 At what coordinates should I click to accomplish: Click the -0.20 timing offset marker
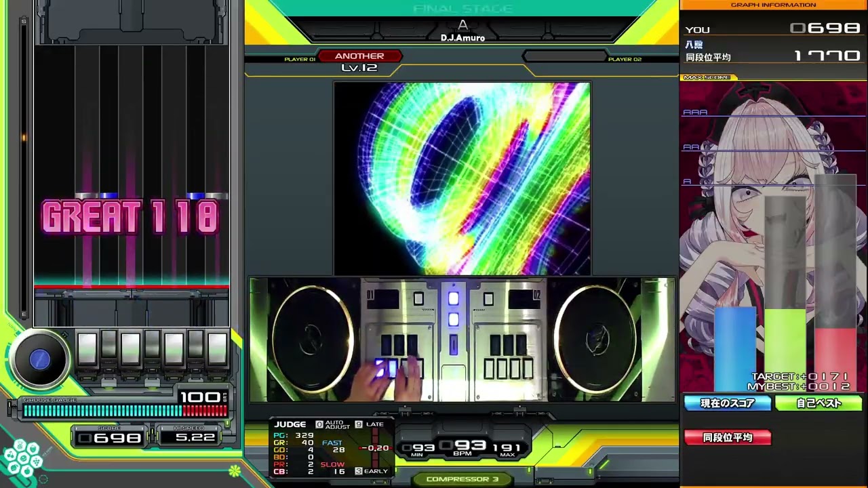pos(375,448)
